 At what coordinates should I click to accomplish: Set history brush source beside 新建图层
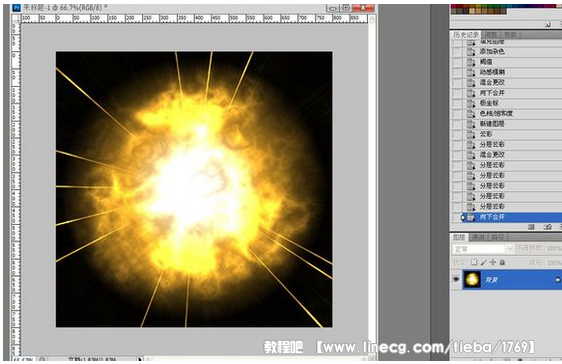[x=457, y=124]
